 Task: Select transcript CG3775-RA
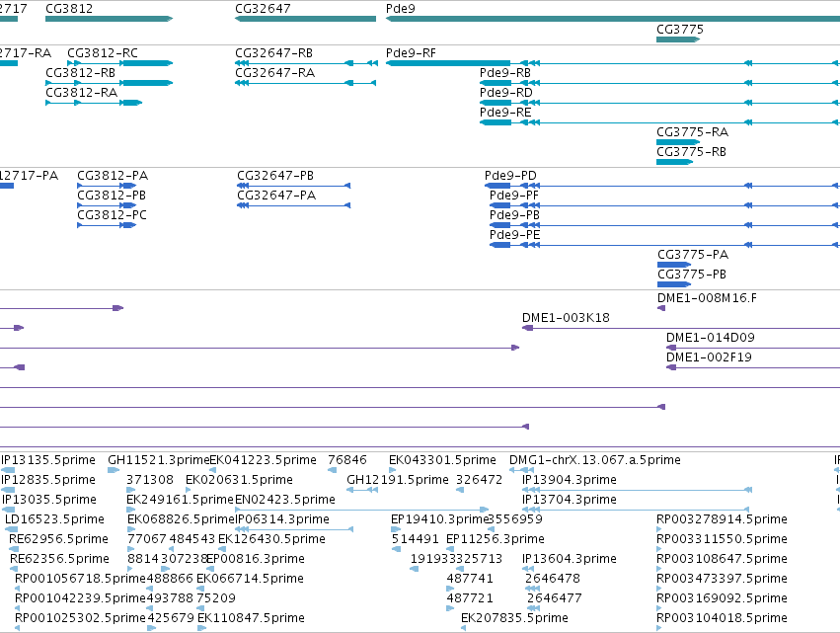(x=692, y=132)
